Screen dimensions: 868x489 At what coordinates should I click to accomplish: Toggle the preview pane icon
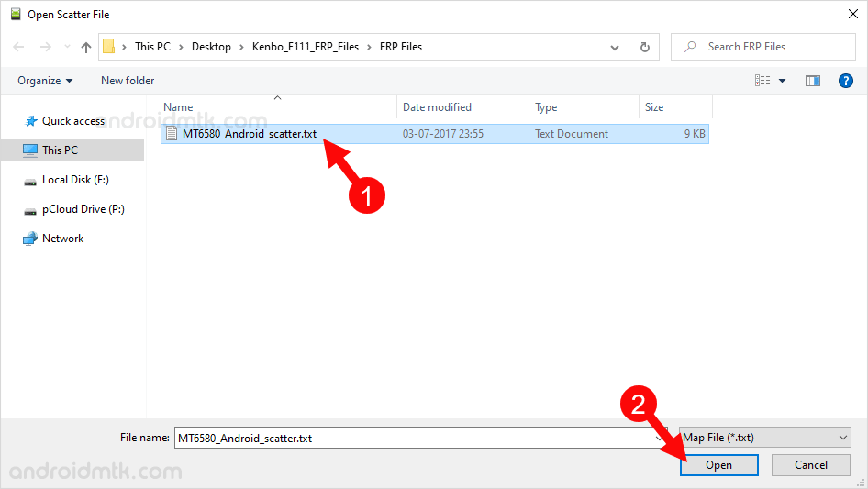[x=812, y=81]
